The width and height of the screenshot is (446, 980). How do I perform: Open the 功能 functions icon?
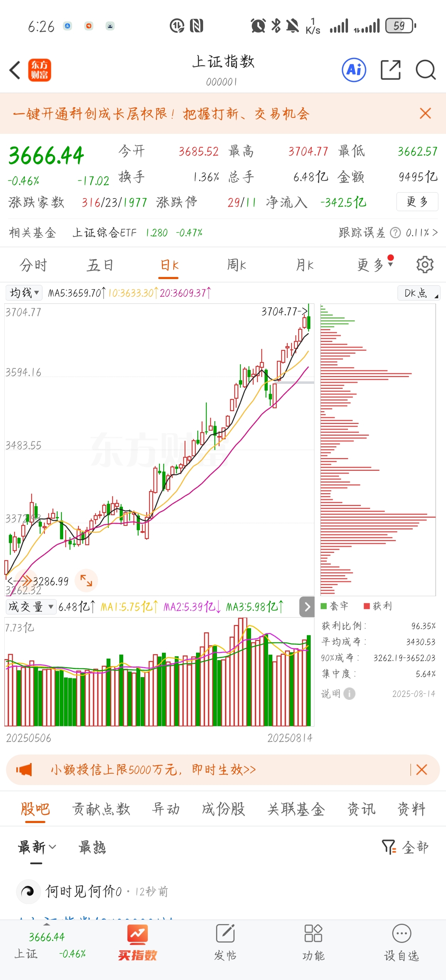(x=313, y=943)
